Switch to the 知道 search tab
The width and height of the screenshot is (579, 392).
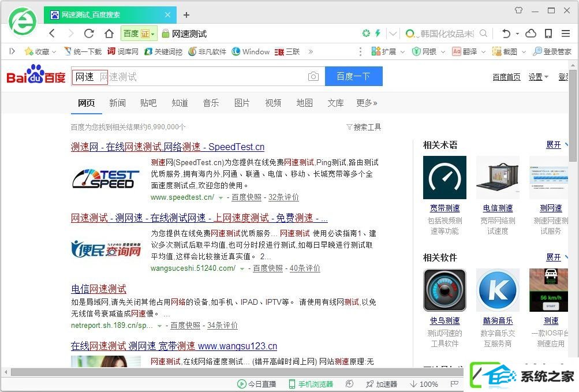[x=180, y=103]
